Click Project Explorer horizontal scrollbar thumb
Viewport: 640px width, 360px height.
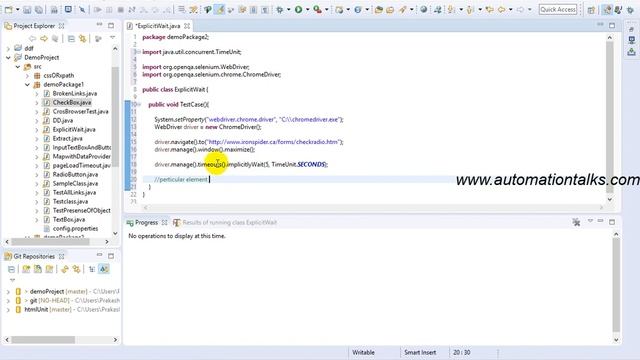(50, 242)
